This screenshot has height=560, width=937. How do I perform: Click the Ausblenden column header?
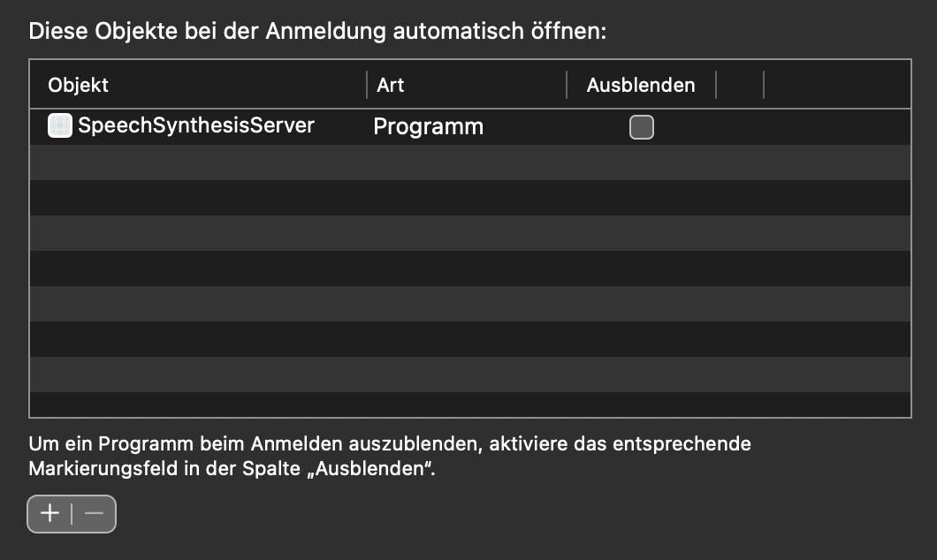(641, 85)
